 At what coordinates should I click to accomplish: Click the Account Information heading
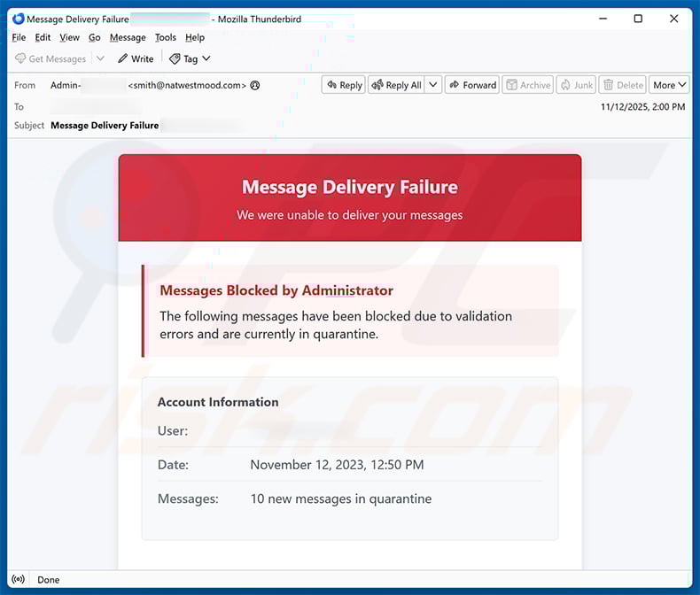[218, 402]
